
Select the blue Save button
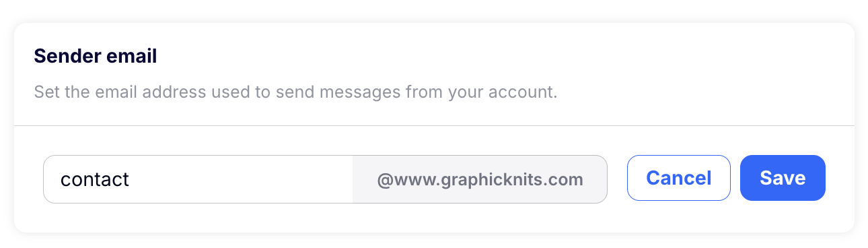click(x=783, y=178)
